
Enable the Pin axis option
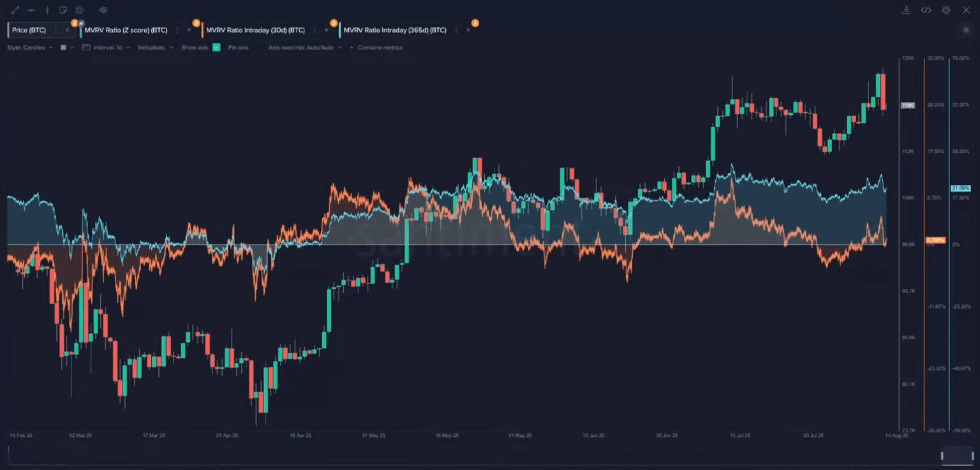238,48
